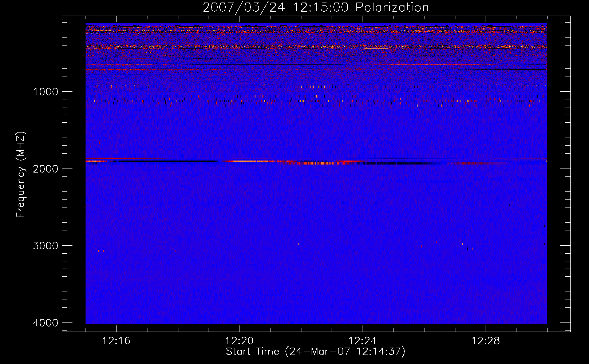Click the 1000 frequency tick label

(46, 92)
